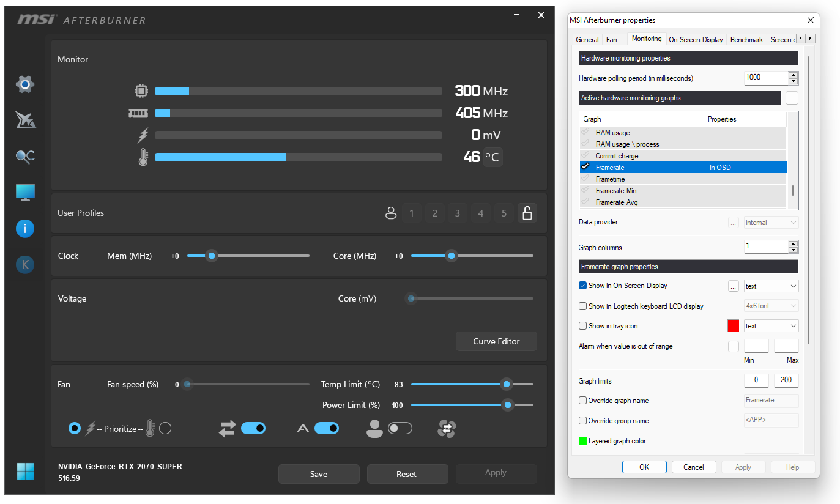Viewport: 840px width, 504px height.
Task: Select the 'Commit charge' graph row
Action: pos(683,156)
